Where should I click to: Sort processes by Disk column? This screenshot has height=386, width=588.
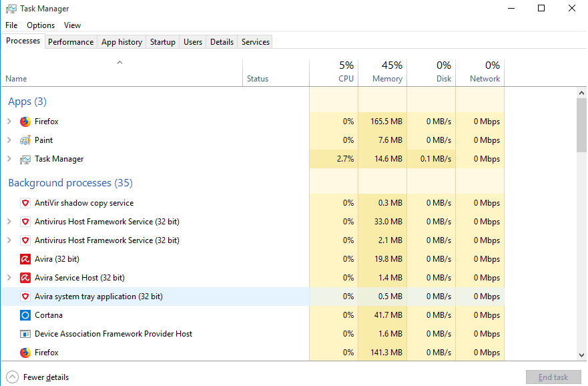pos(431,72)
